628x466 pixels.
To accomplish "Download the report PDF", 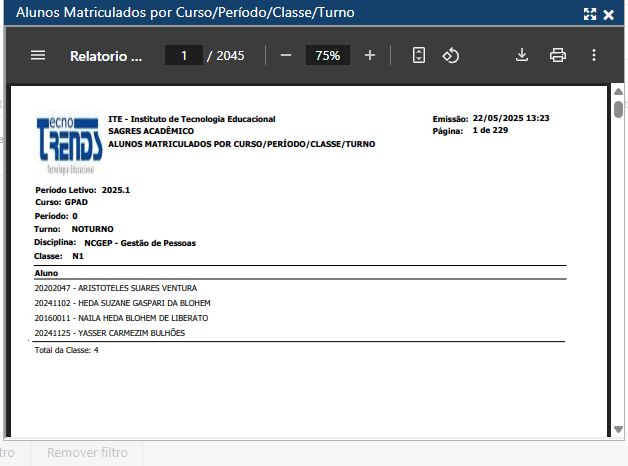I will pos(521,56).
